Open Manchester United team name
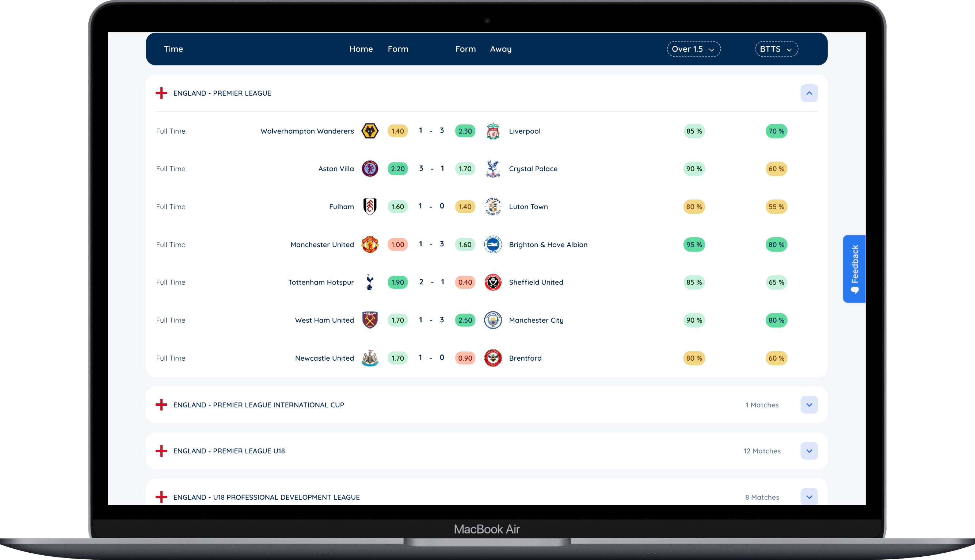975x560 pixels. (322, 245)
